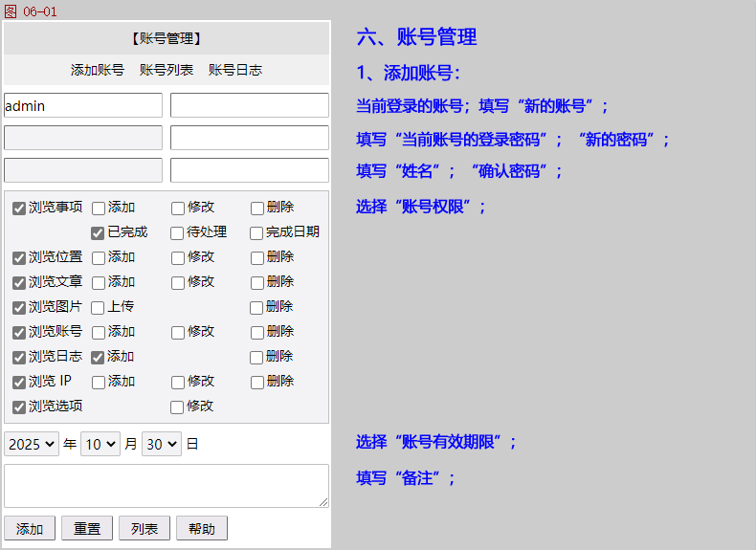Uncheck the 浏览事项 checkbox
Image resolution: width=756 pixels, height=550 pixels.
[x=19, y=208]
